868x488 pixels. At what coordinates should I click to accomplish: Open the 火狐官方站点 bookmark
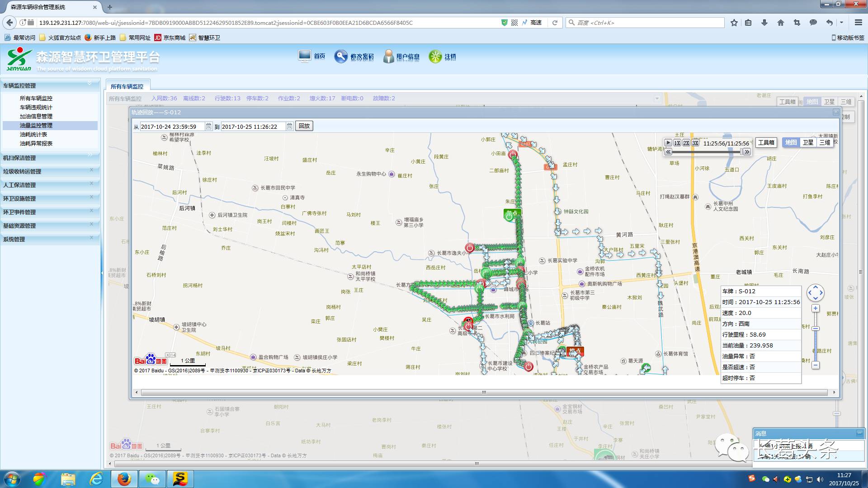61,38
